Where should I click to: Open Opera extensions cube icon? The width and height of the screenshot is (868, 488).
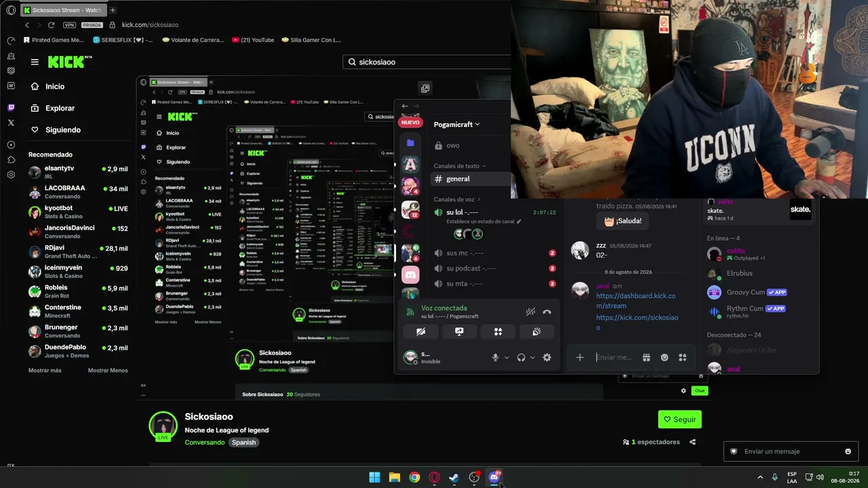(11, 160)
